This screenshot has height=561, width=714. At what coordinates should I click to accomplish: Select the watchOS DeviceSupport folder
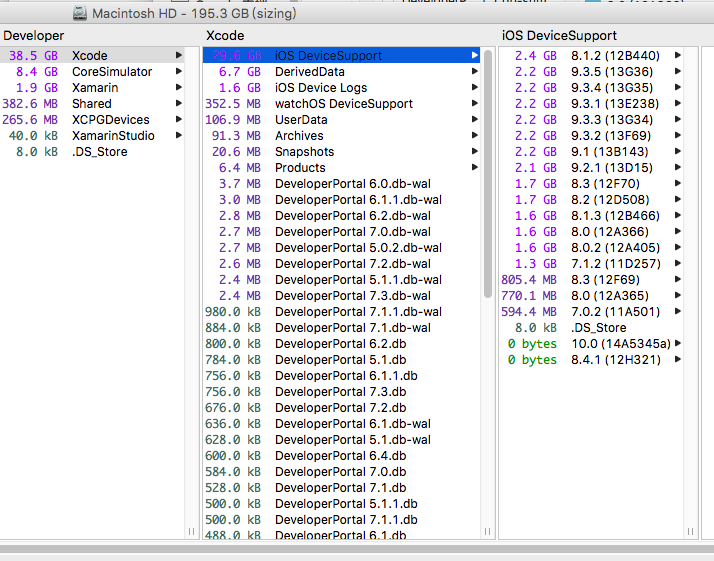click(x=343, y=104)
